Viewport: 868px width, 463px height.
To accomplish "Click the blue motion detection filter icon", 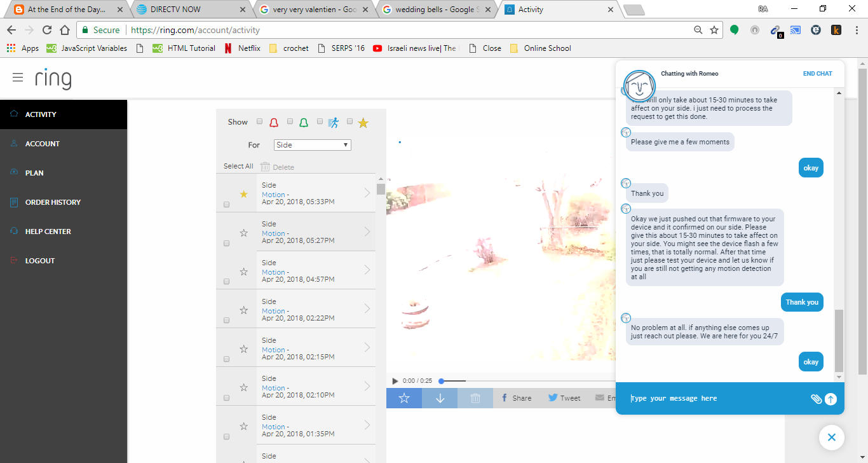I will click(x=333, y=122).
